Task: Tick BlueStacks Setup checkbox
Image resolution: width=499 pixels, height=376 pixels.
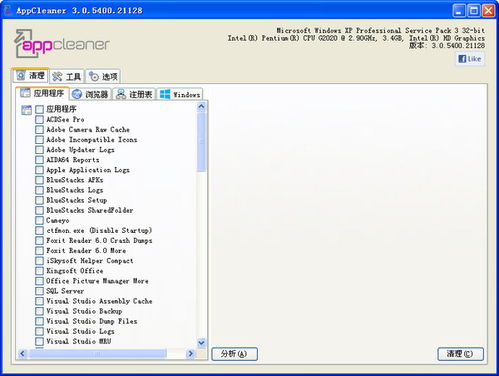Action: (39, 200)
